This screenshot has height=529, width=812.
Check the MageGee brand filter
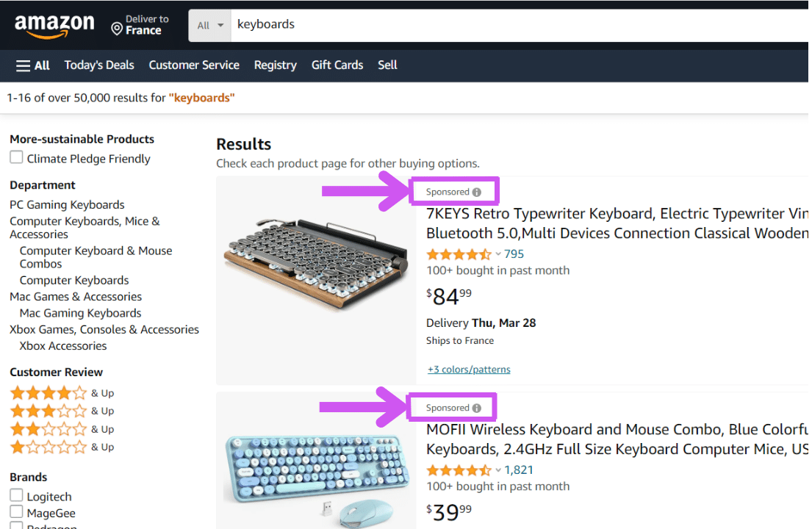[x=16, y=512]
